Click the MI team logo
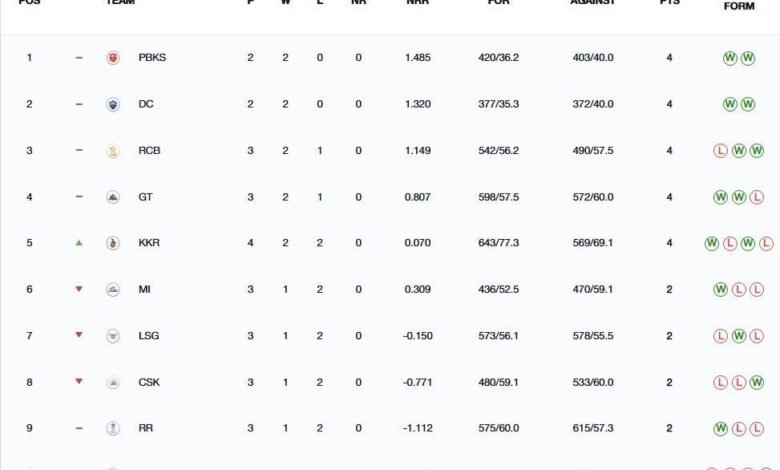This screenshot has width=780, height=470. 113,289
